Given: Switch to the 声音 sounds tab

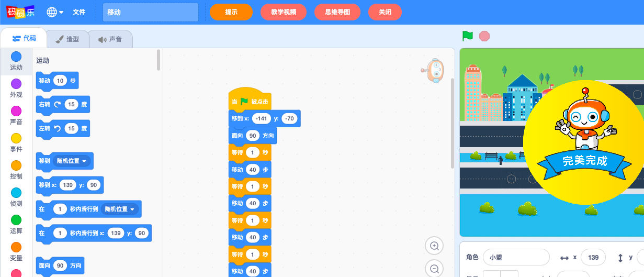Looking at the screenshot, I should point(110,39).
